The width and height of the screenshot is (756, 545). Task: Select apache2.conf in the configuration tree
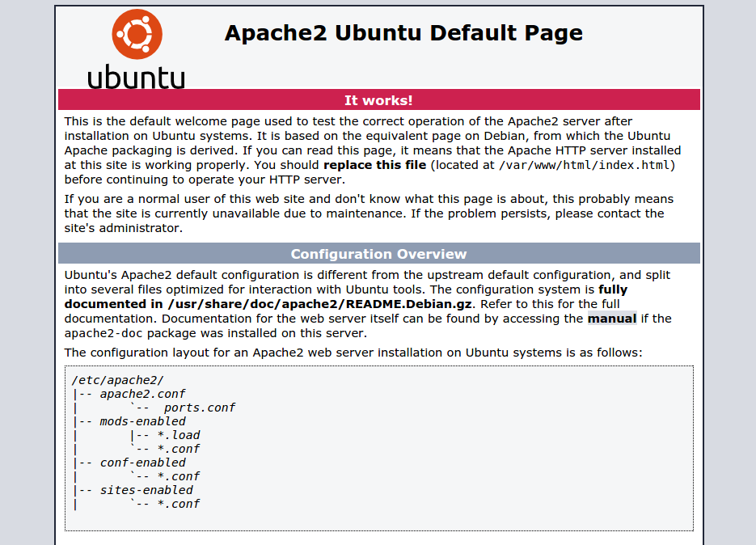tap(142, 393)
